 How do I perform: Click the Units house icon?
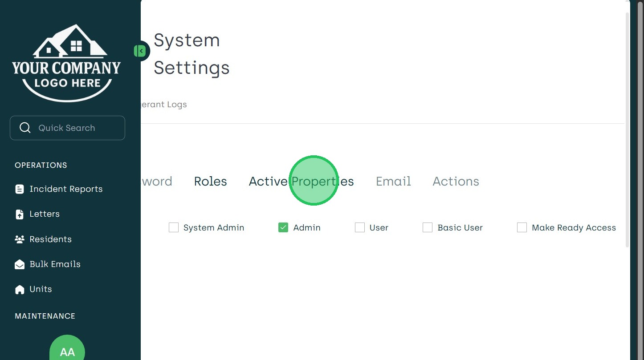[x=20, y=289]
